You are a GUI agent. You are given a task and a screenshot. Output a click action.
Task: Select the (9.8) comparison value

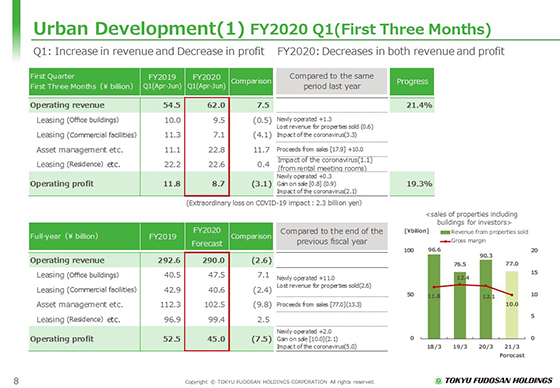[262, 305]
